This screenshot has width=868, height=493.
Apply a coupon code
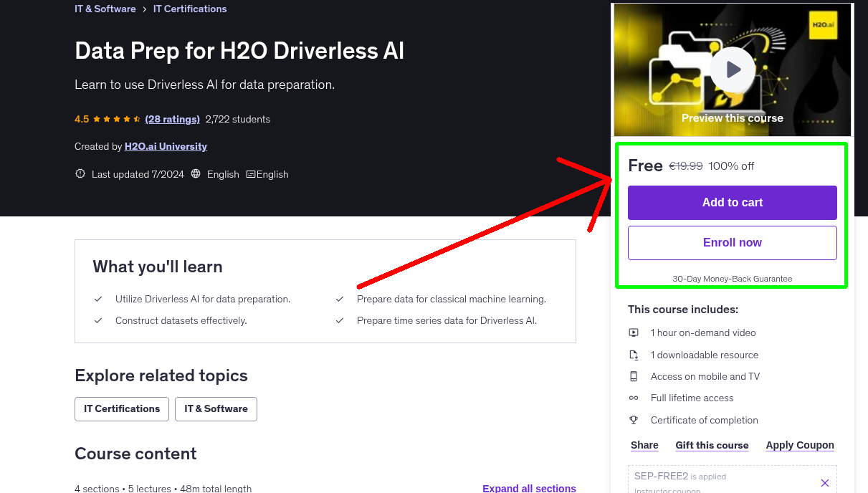800,445
